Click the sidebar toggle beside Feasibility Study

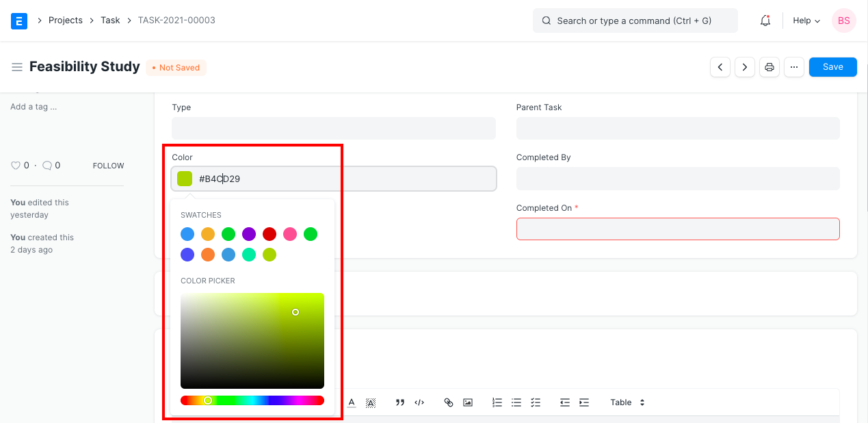pos(17,66)
